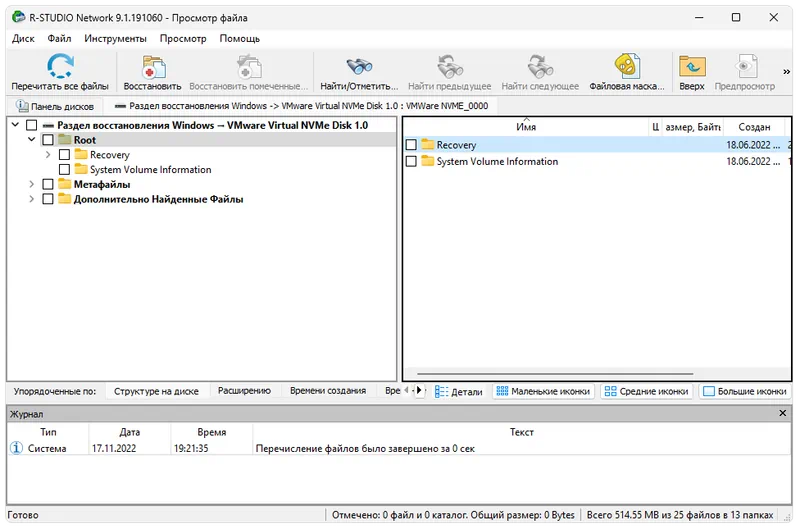Collapse the Root folder node
This screenshot has height=529, width=800.
coord(32,139)
